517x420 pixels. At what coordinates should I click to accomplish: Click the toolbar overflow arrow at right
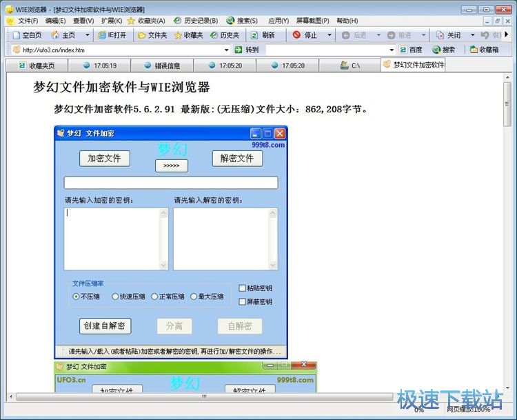pos(507,34)
